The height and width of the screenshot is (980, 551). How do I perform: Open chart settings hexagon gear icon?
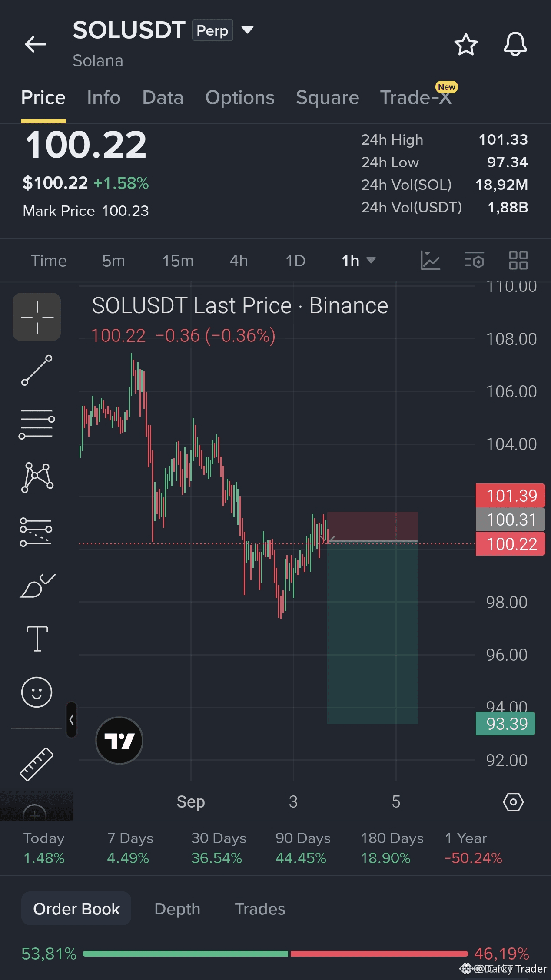(x=513, y=802)
